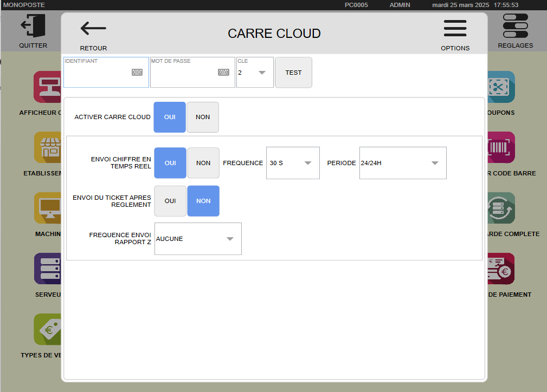Open virtual keyboard for Mot de passe field
The image size is (547, 392).
[223, 72]
